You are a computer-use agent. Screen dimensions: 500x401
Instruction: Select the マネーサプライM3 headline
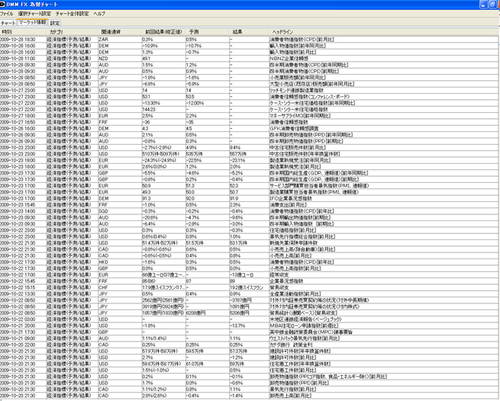click(300, 116)
